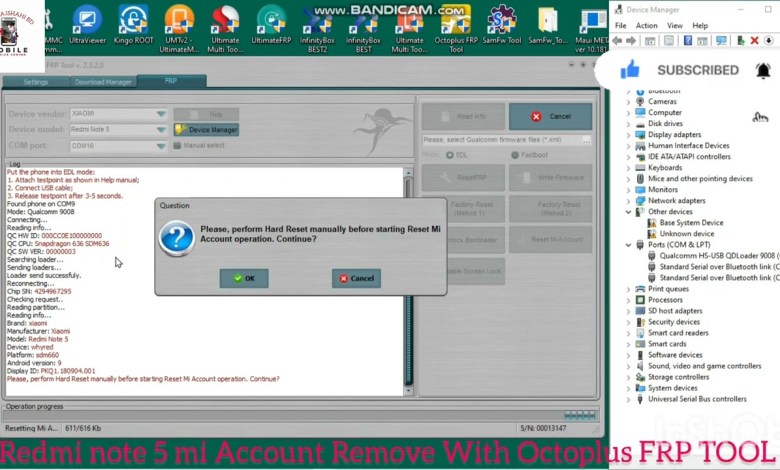Switch to Download Manager tab
Screen dimensions: 780x470
click(103, 82)
